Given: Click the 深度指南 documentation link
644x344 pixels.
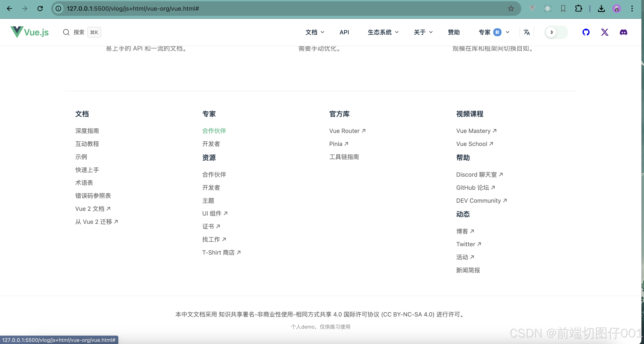Looking at the screenshot, I should pos(87,131).
